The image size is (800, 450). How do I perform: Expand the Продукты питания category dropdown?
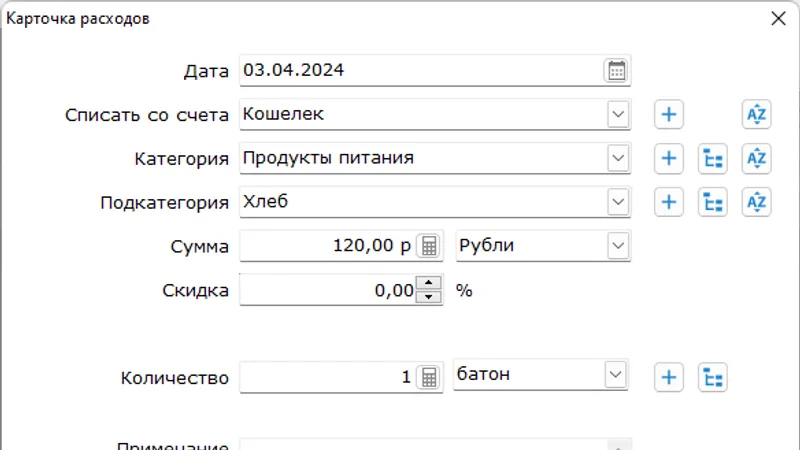point(618,158)
